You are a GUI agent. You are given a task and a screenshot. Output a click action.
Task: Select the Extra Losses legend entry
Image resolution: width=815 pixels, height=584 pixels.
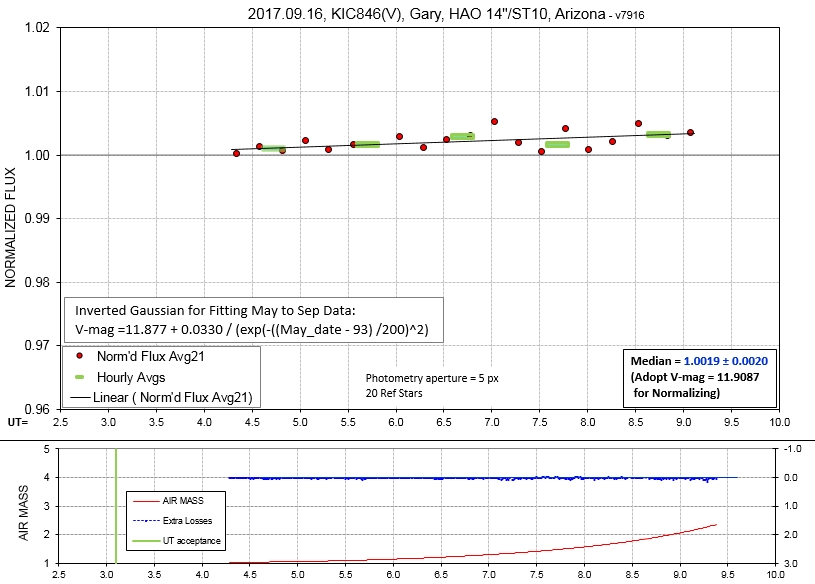click(187, 521)
